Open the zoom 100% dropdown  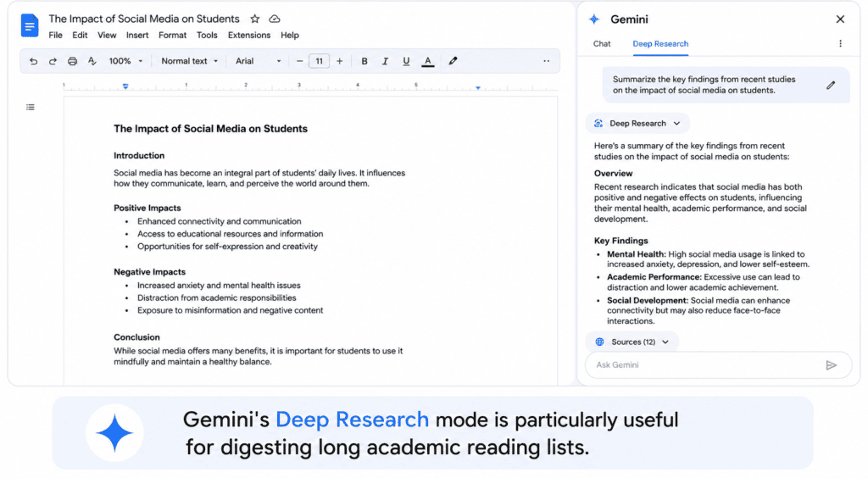[x=125, y=61]
